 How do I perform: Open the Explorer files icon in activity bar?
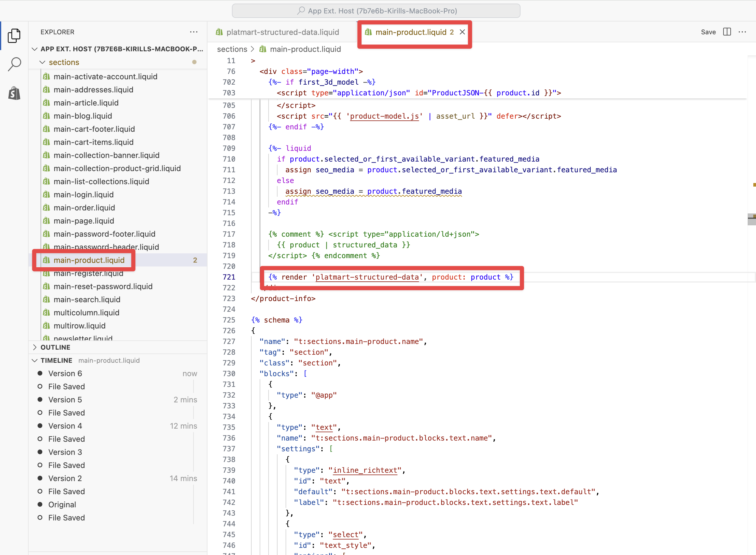[x=14, y=35]
